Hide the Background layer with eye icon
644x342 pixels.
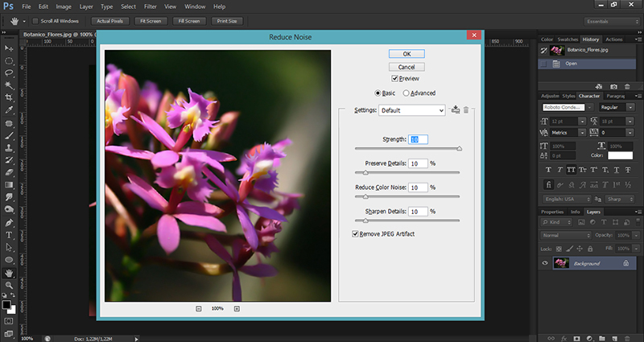pos(544,263)
